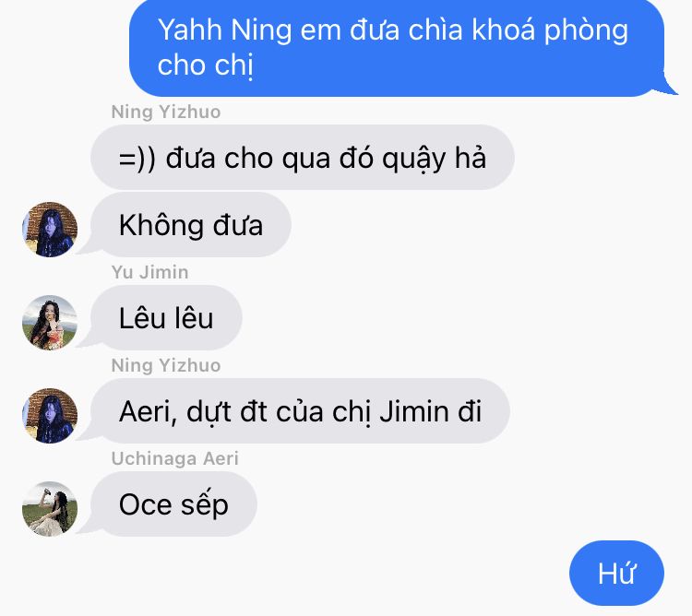Tap the "Oce sếp" message bubble
Viewport: 692px width, 616px height.
[x=173, y=503]
